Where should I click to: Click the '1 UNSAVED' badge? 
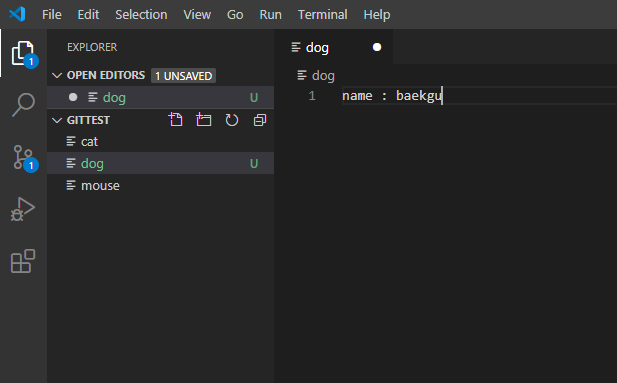pos(183,76)
